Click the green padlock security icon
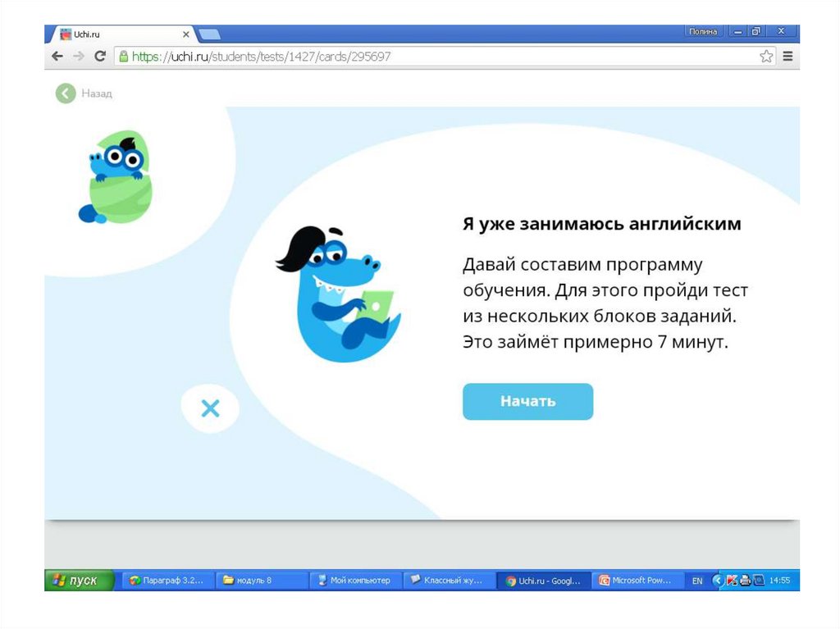 coord(124,57)
